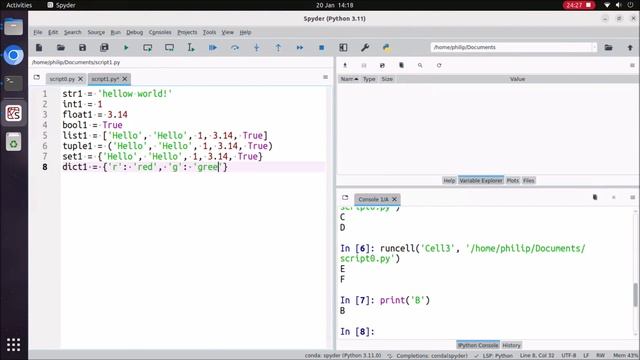Image resolution: width=640 pixels, height=360 pixels.
Task: Click Value column header
Action: (517, 79)
